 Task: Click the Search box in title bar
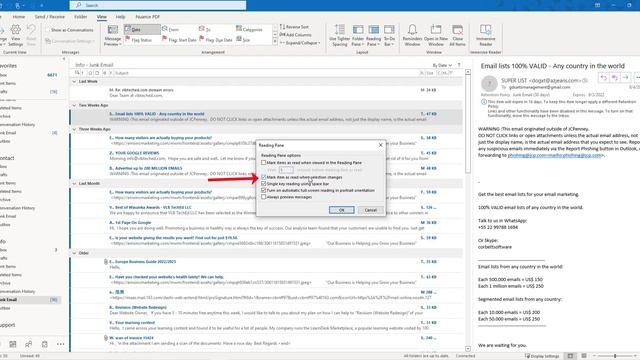(158, 5)
